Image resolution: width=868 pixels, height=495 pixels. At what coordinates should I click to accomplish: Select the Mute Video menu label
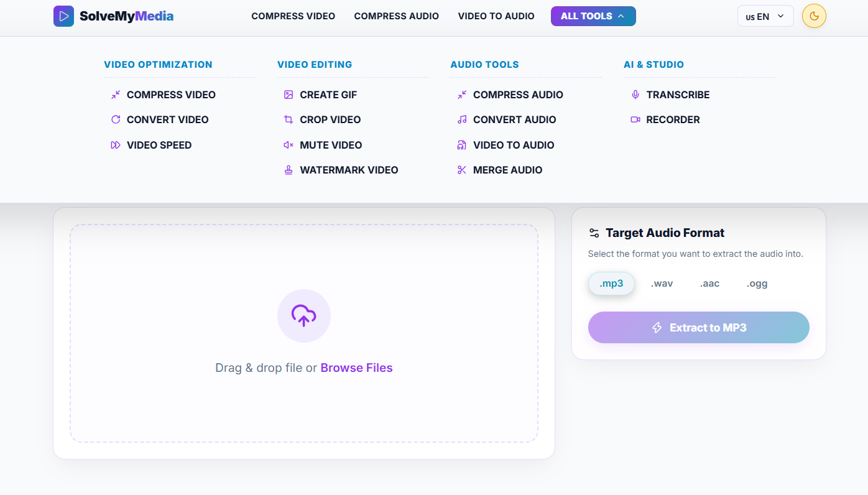click(331, 145)
